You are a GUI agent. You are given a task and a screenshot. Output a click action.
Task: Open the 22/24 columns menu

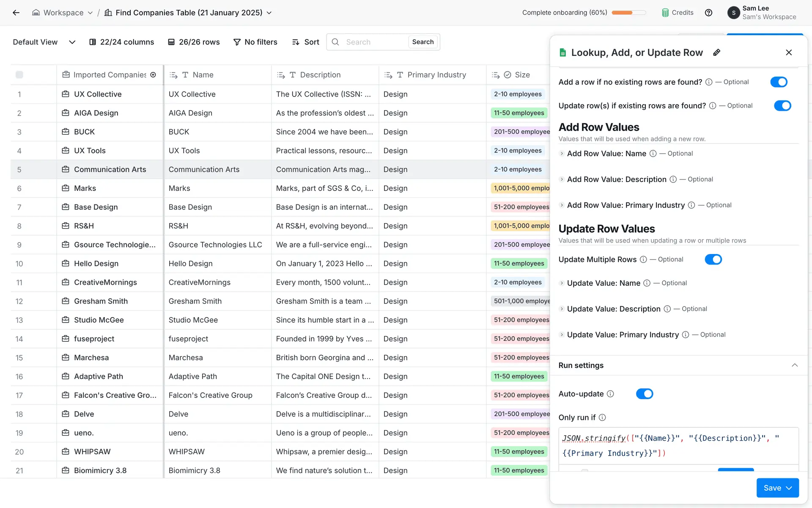click(x=121, y=42)
